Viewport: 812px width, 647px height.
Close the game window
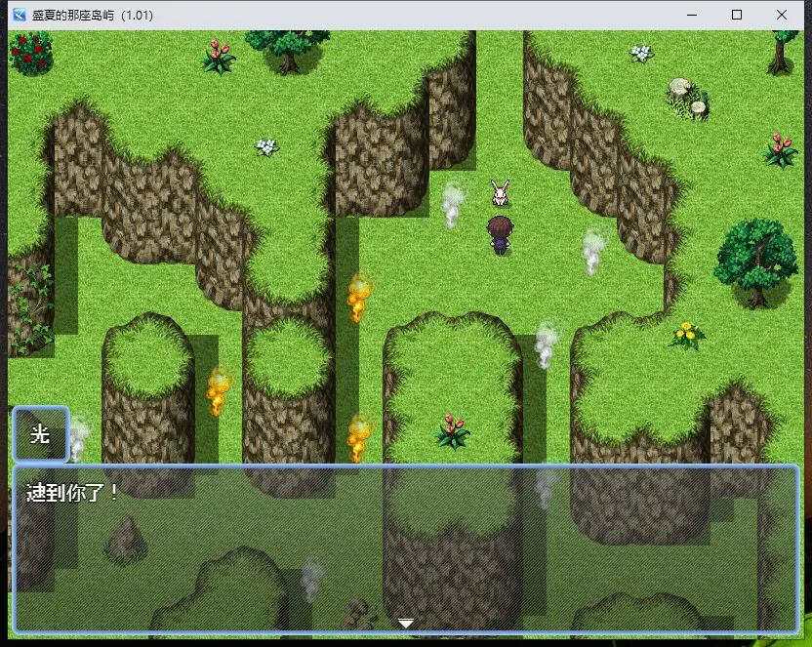tap(782, 15)
